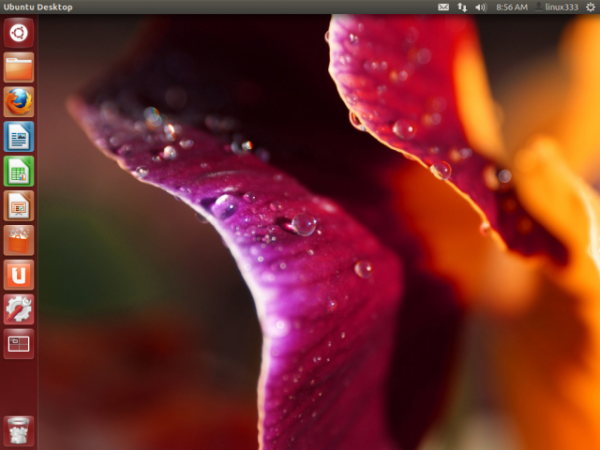This screenshot has height=450, width=600.
Task: Show the calendar from the 8:56 AM clock
Action: [512, 7]
